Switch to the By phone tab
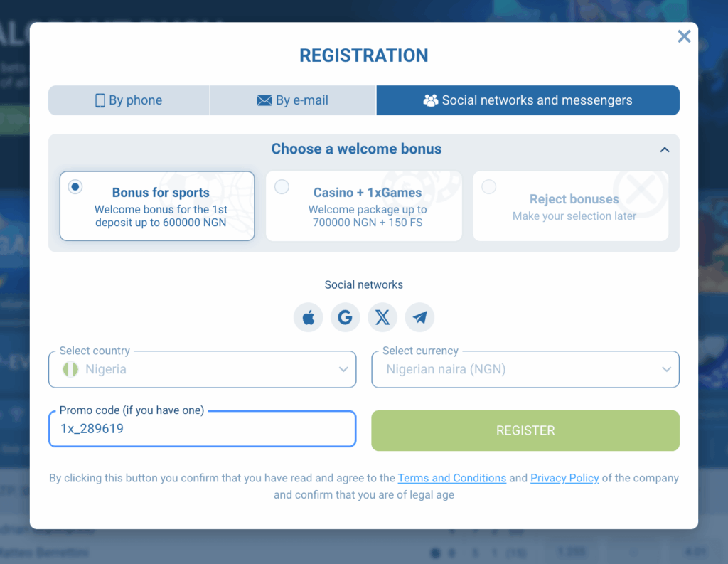 point(129,100)
